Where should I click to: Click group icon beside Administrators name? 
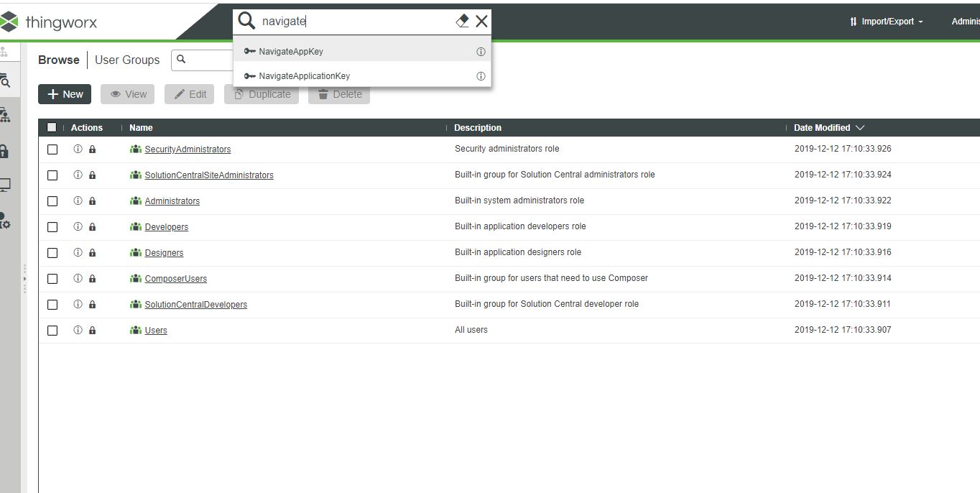(136, 201)
